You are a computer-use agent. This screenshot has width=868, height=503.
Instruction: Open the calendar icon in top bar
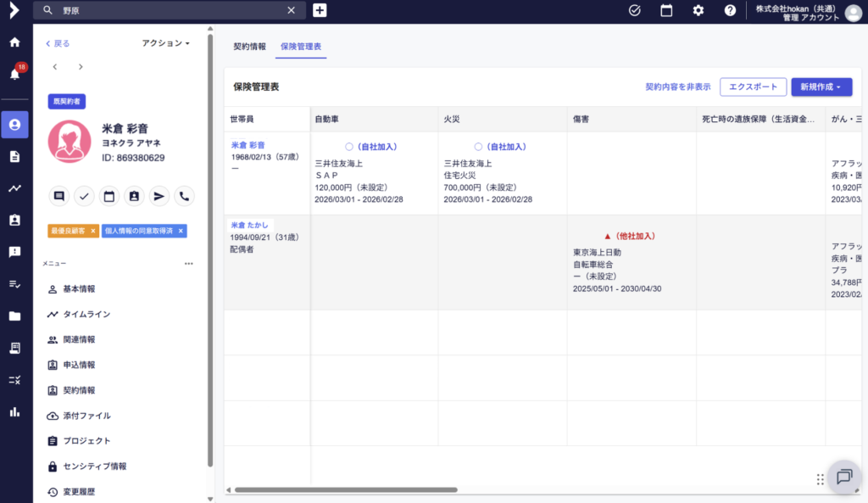pyautogui.click(x=666, y=10)
